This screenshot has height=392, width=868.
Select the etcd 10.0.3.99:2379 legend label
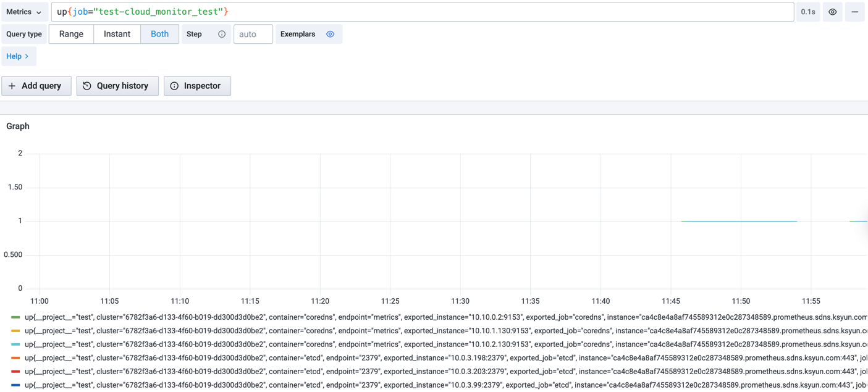pyautogui.click(x=432, y=385)
